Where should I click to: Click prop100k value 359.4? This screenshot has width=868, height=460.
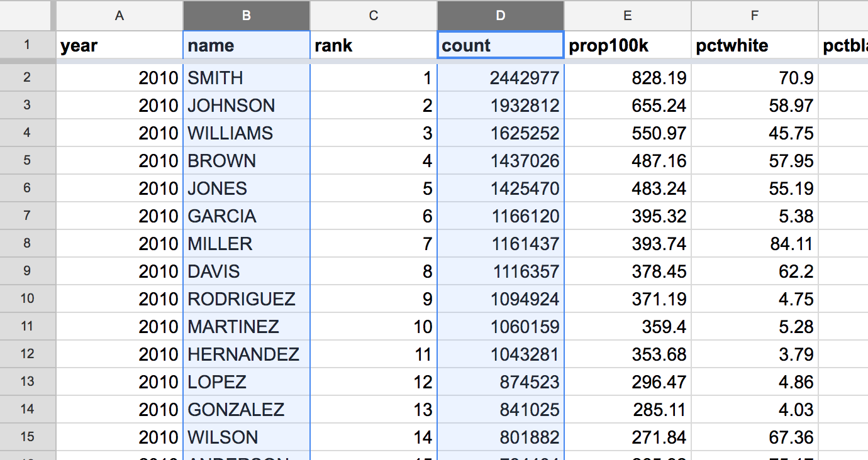click(628, 327)
